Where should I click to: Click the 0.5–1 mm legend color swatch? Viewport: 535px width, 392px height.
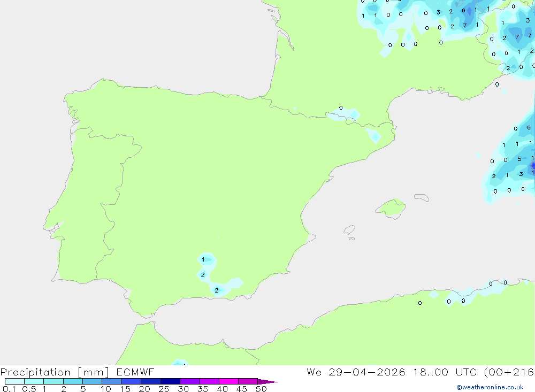tap(34, 381)
